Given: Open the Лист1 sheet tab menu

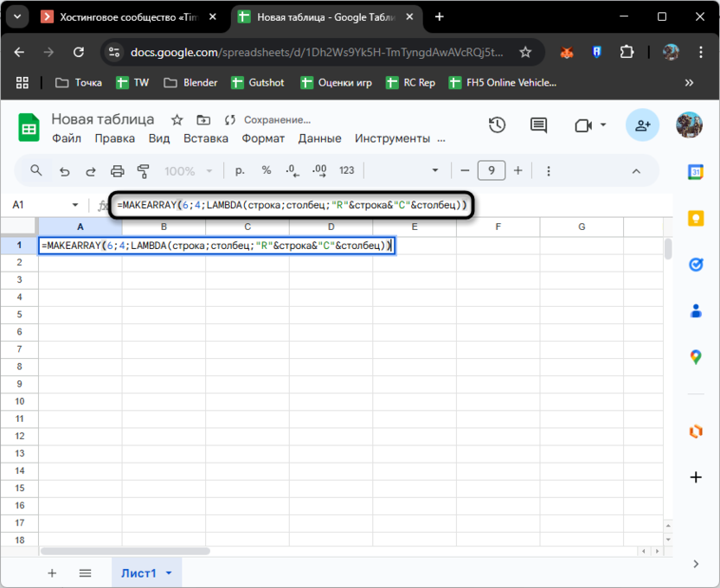Looking at the screenshot, I should tap(168, 572).
